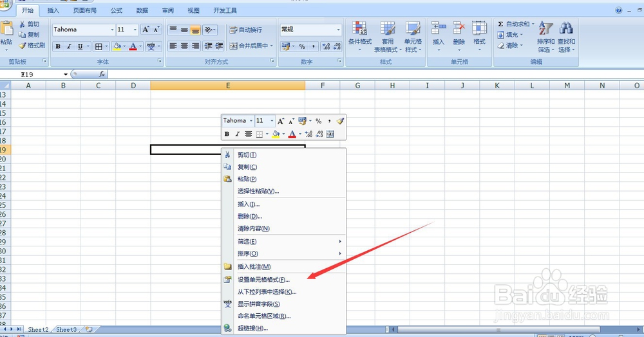The height and width of the screenshot is (337, 644).
Task: Click the insert function fx button
Action: (x=102, y=74)
